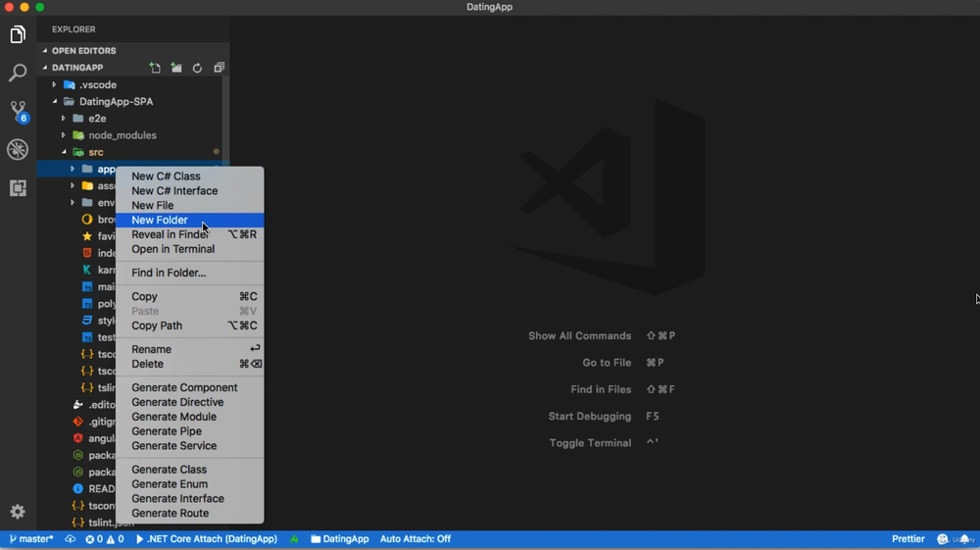Select the .editorconfig file row

(x=94, y=404)
